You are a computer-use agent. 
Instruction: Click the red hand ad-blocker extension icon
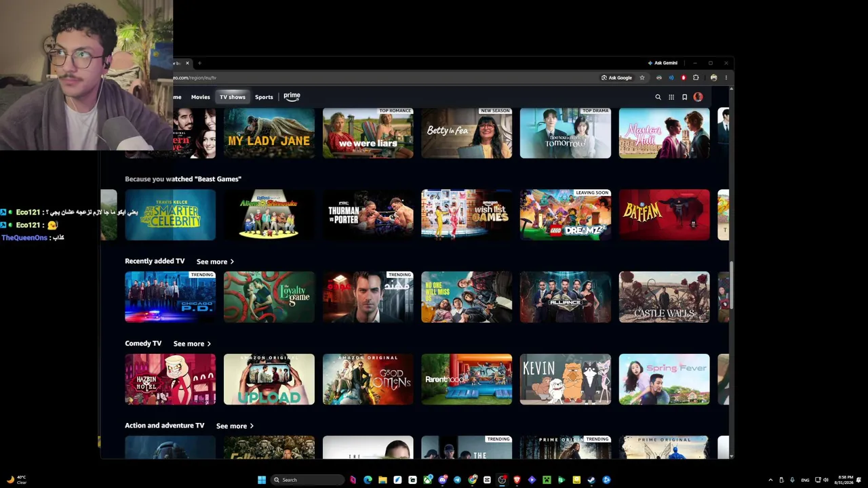(x=684, y=78)
